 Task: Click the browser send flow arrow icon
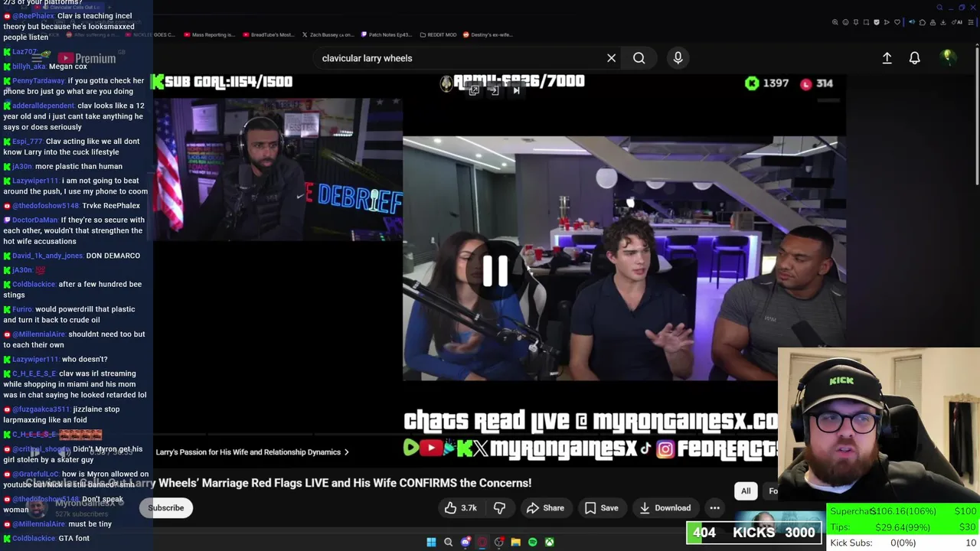pyautogui.click(x=887, y=22)
